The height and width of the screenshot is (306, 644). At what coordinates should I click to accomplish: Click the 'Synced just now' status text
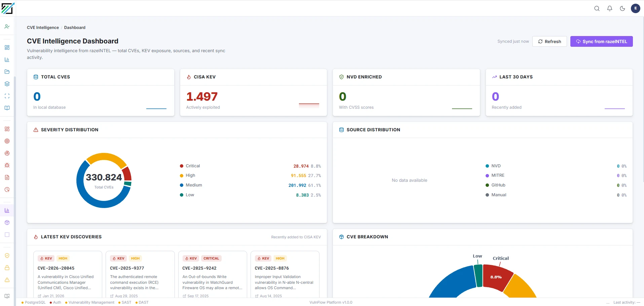(513, 41)
